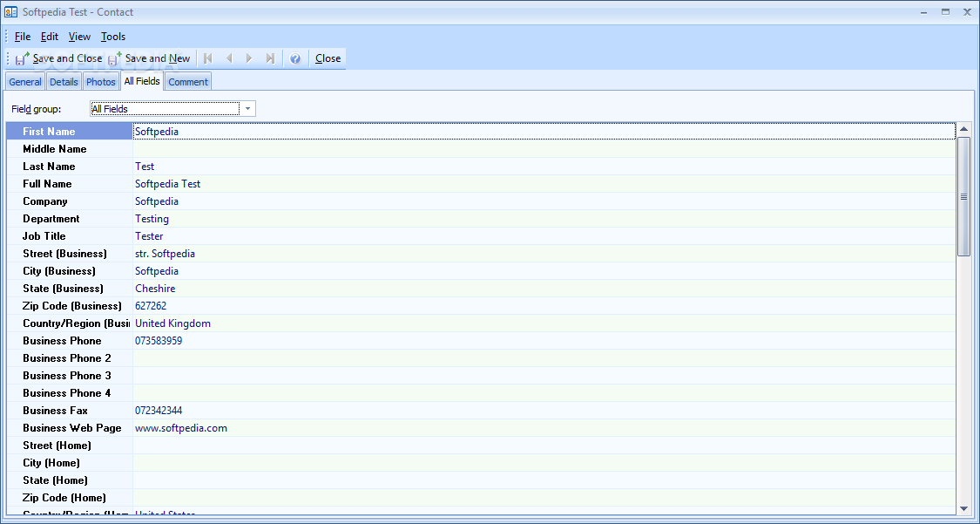Jump to last record navigation icon
This screenshot has height=524, width=980.
[270, 58]
